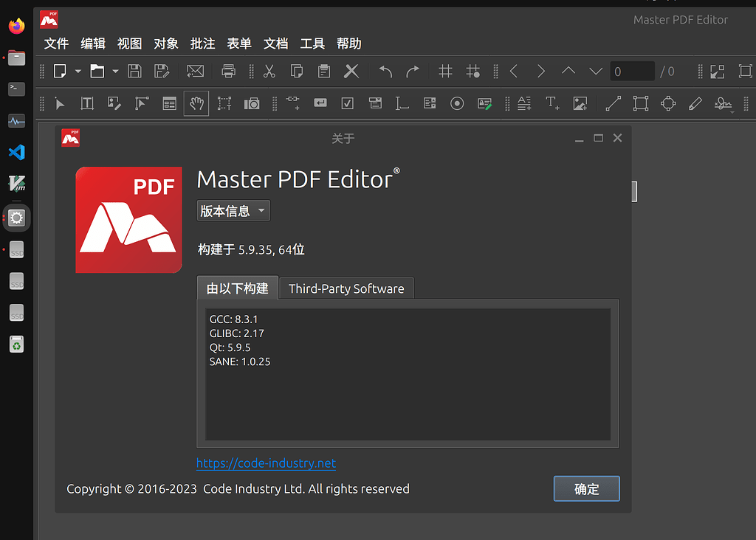Insert a Button form field icon
756x540 pixels.
320,103
